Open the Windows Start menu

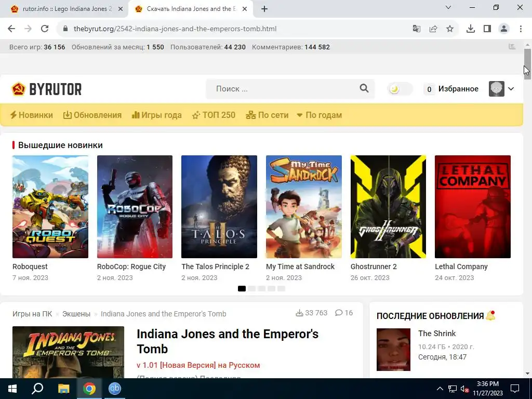coord(12,389)
